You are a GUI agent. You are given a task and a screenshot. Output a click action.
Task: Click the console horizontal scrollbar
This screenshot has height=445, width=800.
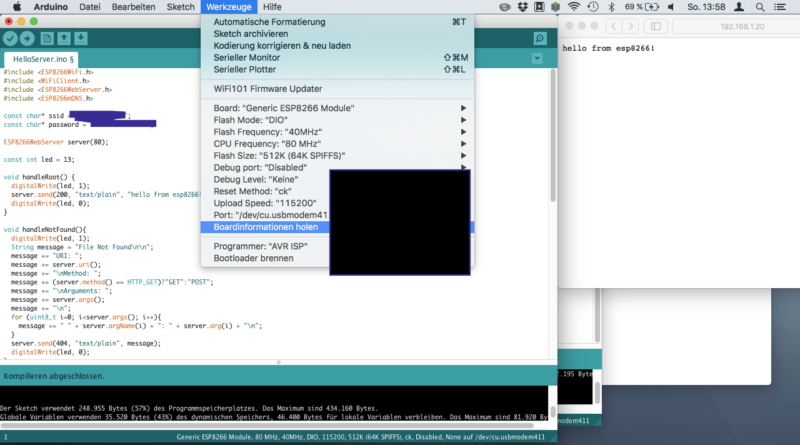(x=266, y=425)
